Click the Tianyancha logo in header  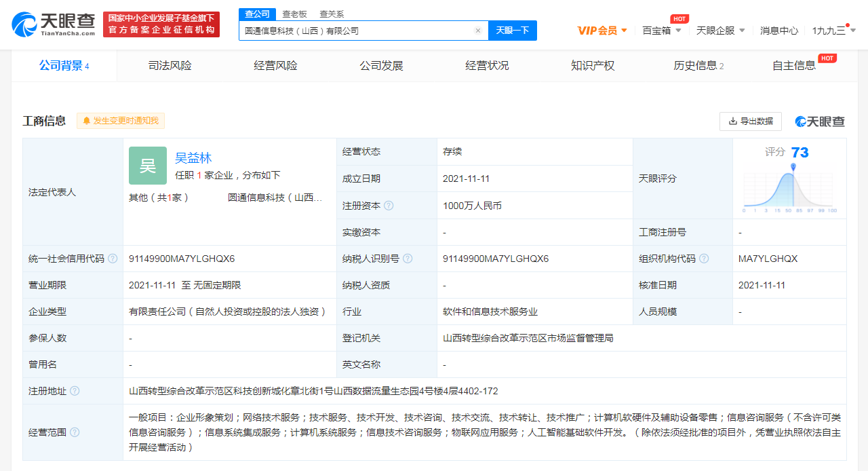click(x=54, y=24)
